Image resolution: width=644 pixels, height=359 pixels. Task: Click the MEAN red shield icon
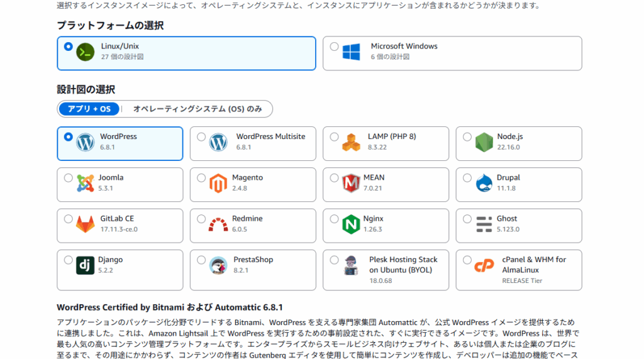pos(351,183)
